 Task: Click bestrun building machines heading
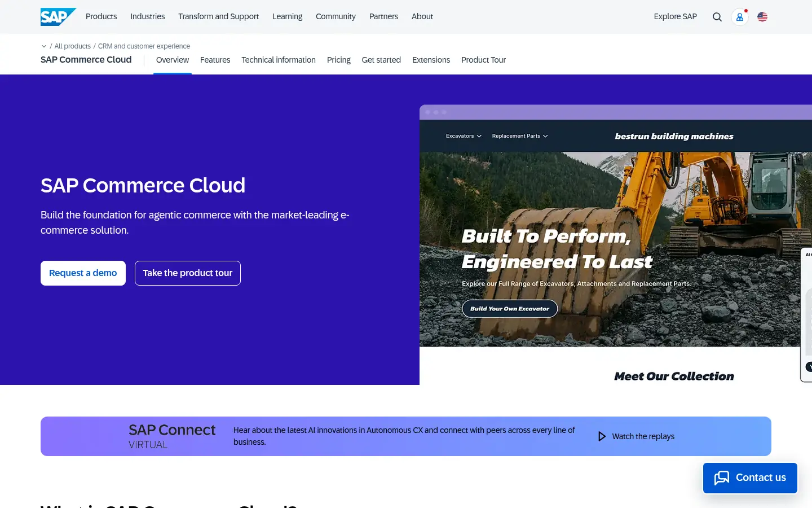(x=674, y=136)
